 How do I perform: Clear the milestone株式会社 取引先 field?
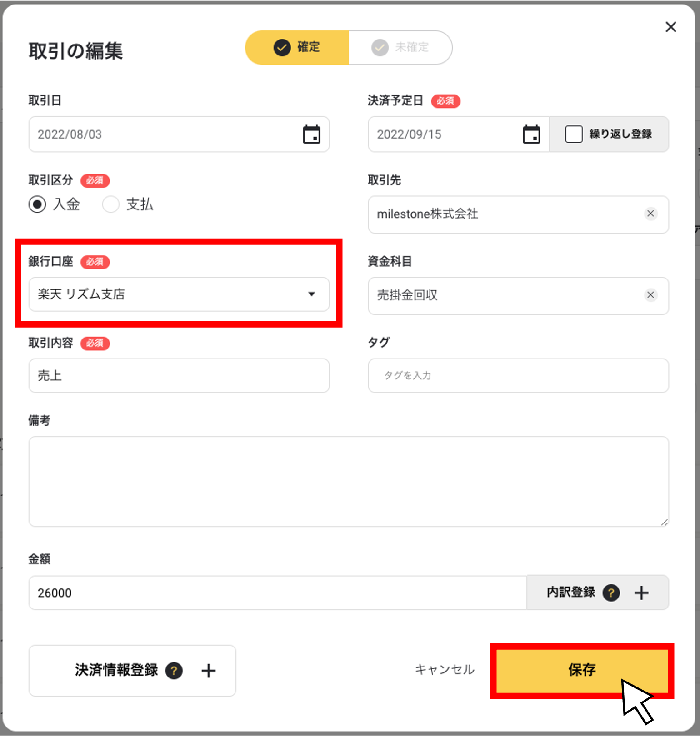650,214
